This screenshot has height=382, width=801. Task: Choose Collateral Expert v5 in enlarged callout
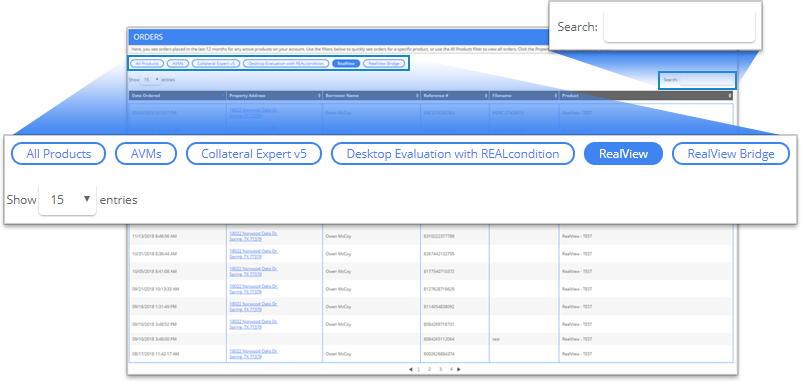254,154
